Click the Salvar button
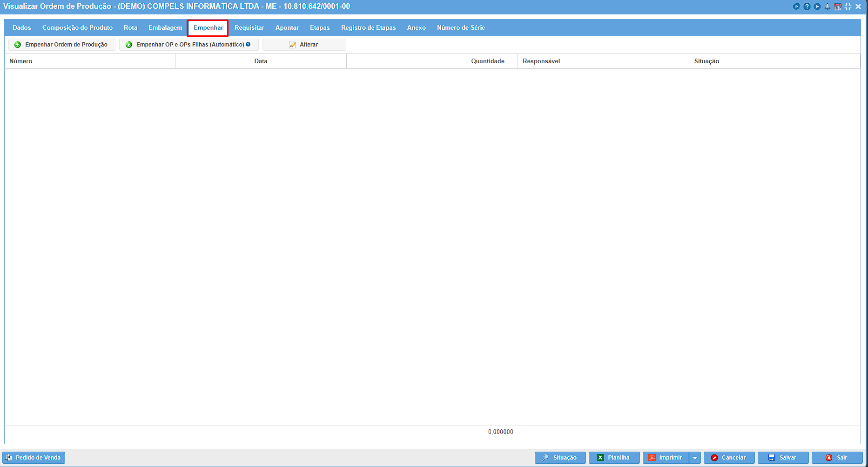868x467 pixels. (783, 458)
